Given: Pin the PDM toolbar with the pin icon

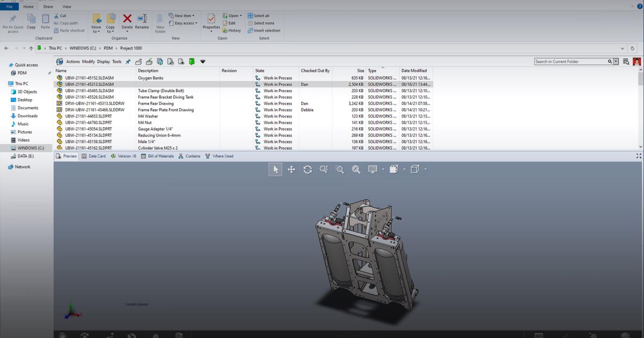Looking at the screenshot, I should point(129,61).
